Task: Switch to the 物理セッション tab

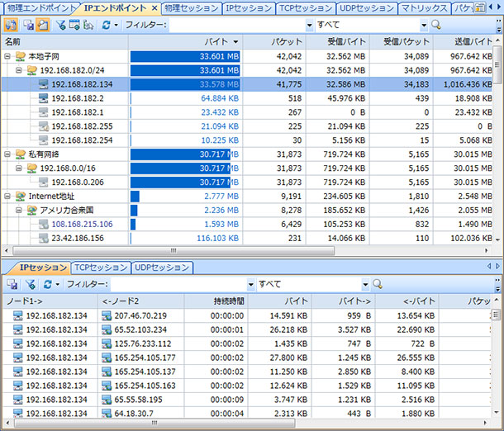Action: (189, 8)
